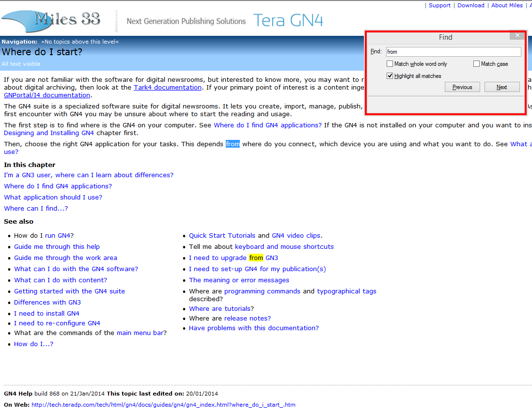Close the Find dialog
The width and height of the screenshot is (532, 412).
pyautogui.click(x=517, y=35)
